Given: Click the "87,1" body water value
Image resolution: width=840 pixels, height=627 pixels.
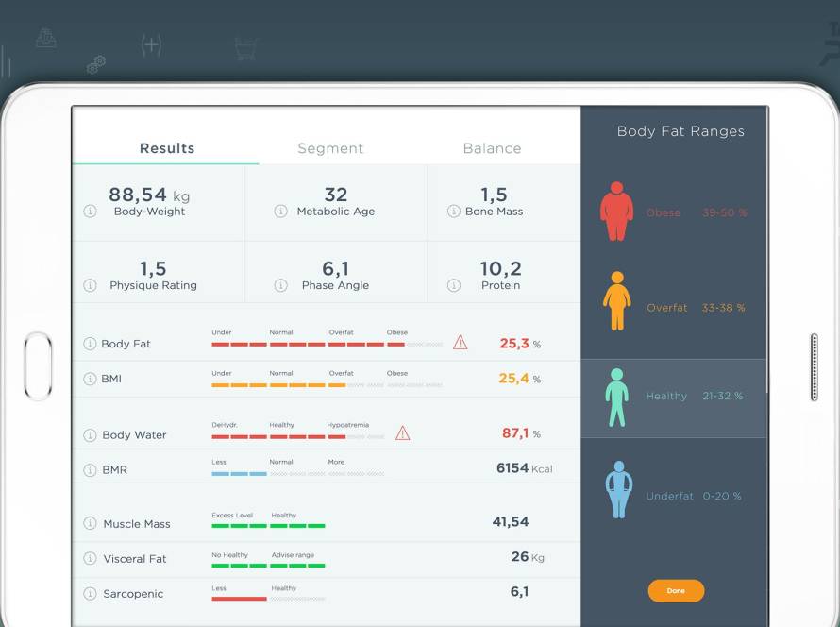Looking at the screenshot, I should pyautogui.click(x=515, y=433).
